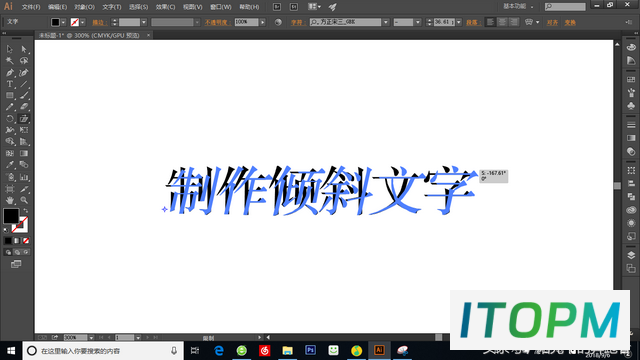Open the 文件(F) menu
The height and width of the screenshot is (360, 640).
tap(31, 7)
